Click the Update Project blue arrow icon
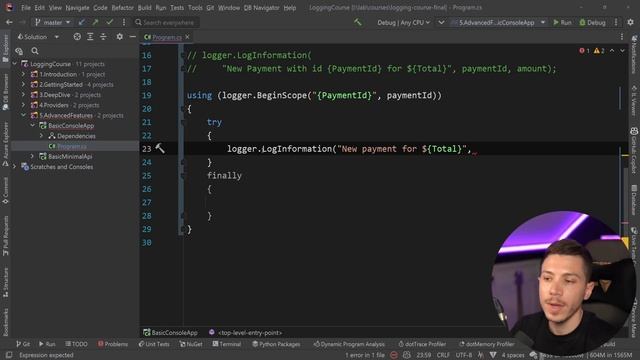This screenshot has width=640, height=360. coord(82,22)
